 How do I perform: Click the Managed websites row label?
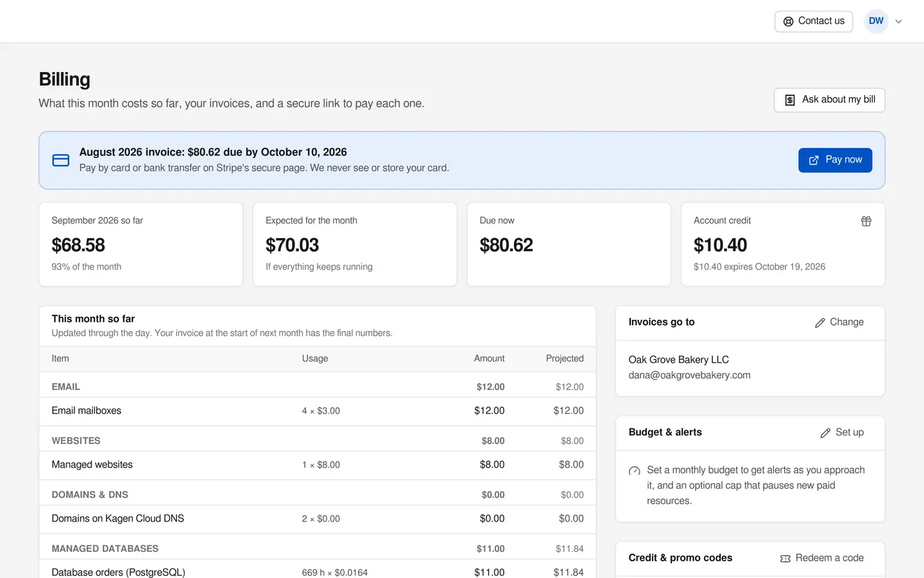tap(92, 465)
